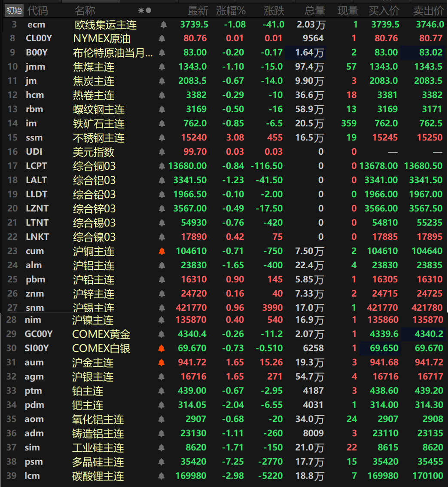The height and width of the screenshot is (487, 448).
Task: Click the 169980 latest price of 碳酸锂主连
Action: 191,476
